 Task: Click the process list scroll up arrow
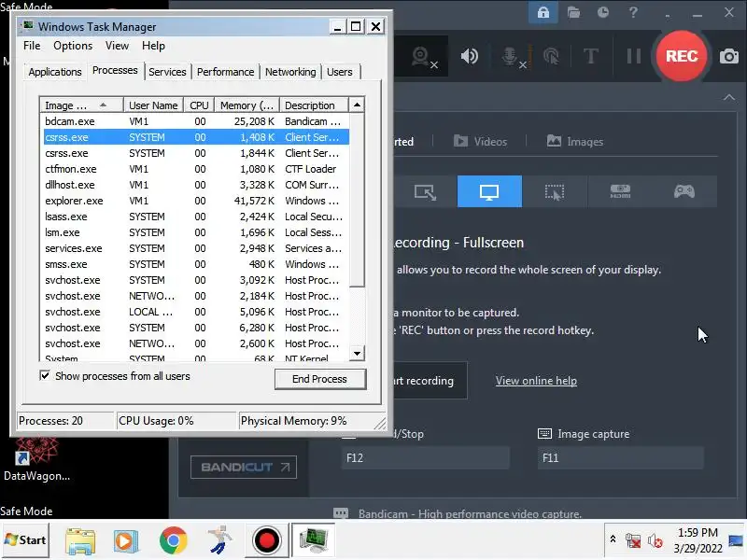pos(357,105)
